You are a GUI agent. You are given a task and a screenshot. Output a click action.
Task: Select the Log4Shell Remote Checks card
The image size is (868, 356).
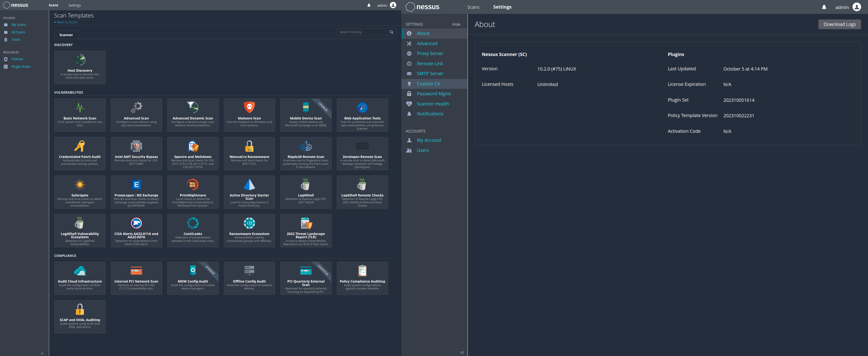362,192
